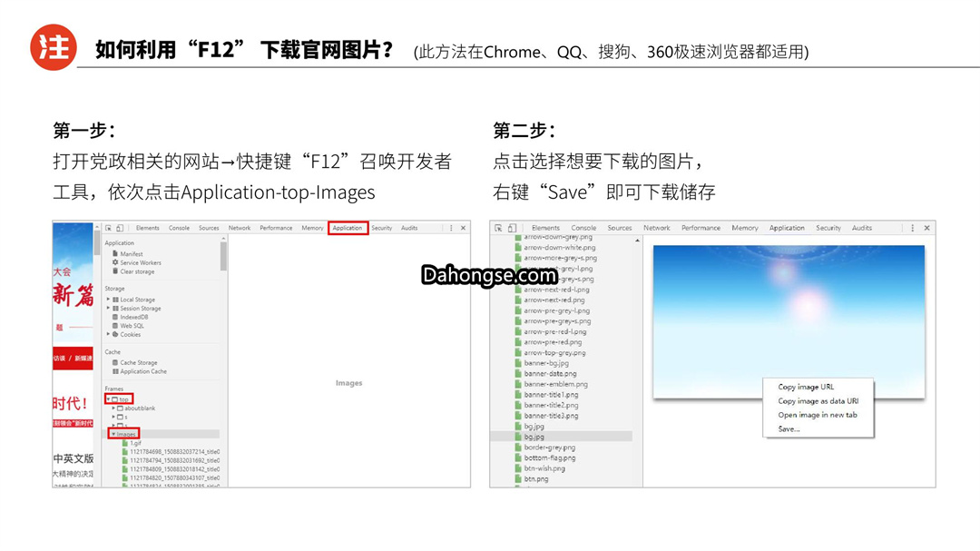Screen dimensions: 980x551
Task: Choose 'Copy image URL' from context menu
Action: [x=806, y=387]
